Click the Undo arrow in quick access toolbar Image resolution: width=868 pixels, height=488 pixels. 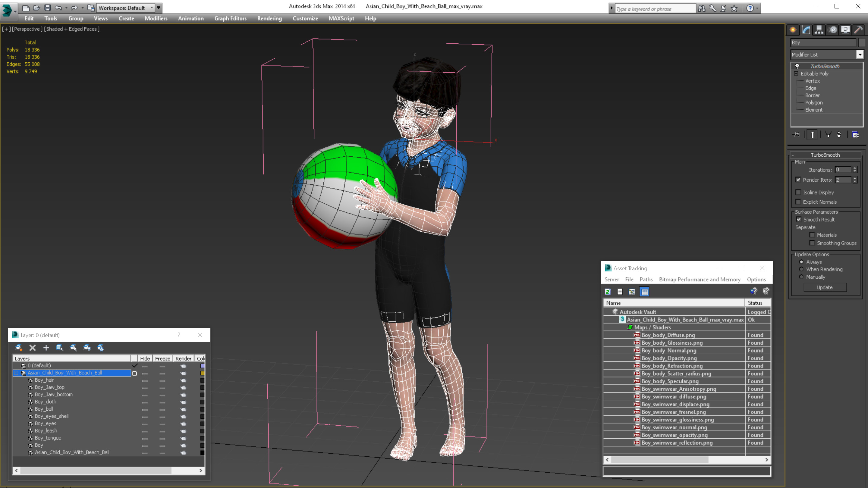coord(58,8)
